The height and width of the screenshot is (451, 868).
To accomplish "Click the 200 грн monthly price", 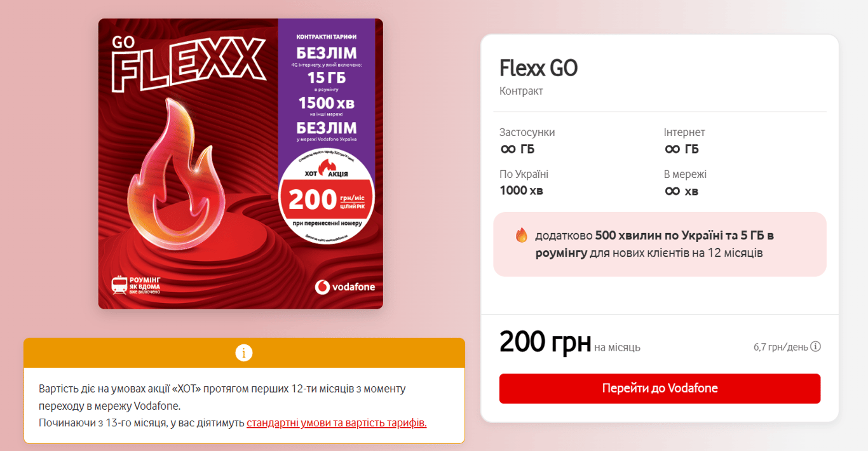I will pos(545,342).
